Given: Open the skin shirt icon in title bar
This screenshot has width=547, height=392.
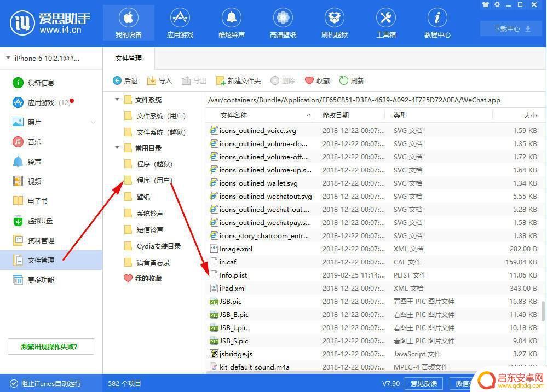Looking at the screenshot, I should point(486,4).
